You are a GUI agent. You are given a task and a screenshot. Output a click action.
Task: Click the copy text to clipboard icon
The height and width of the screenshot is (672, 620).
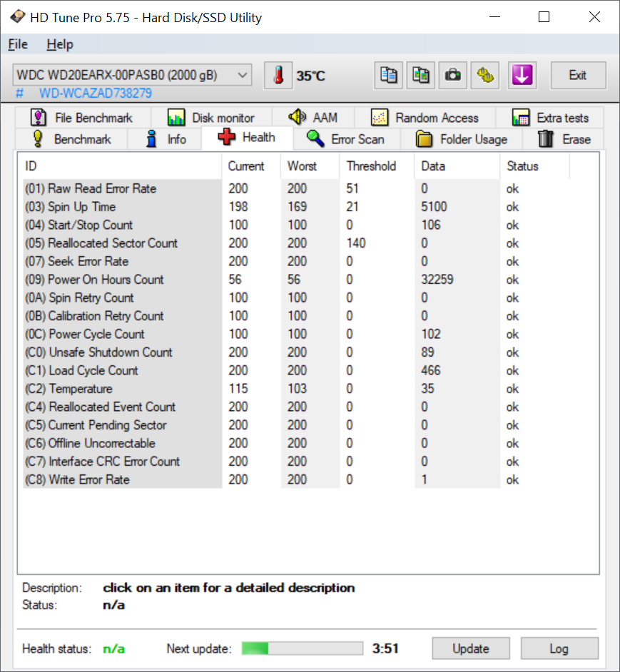pos(388,76)
